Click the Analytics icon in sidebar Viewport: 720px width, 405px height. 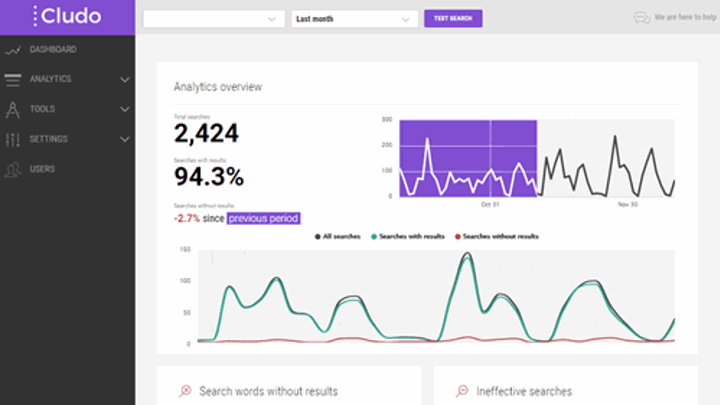pyautogui.click(x=13, y=79)
